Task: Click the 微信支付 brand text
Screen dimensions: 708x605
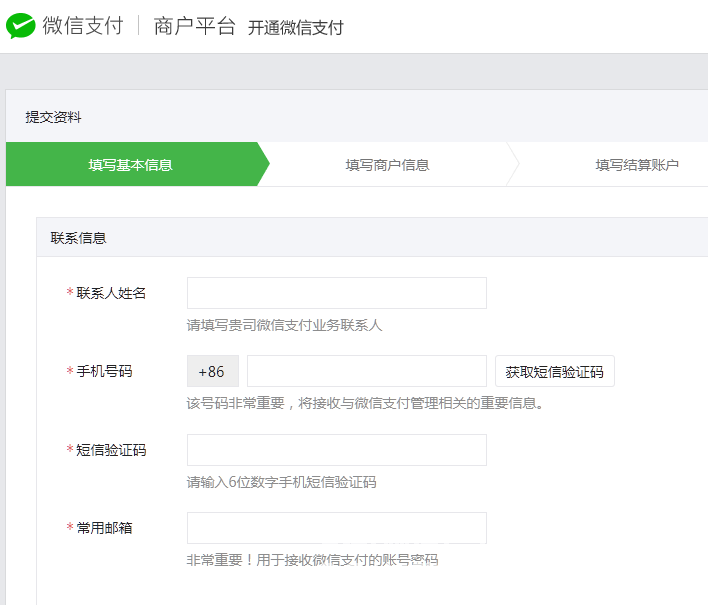Action: tap(83, 26)
